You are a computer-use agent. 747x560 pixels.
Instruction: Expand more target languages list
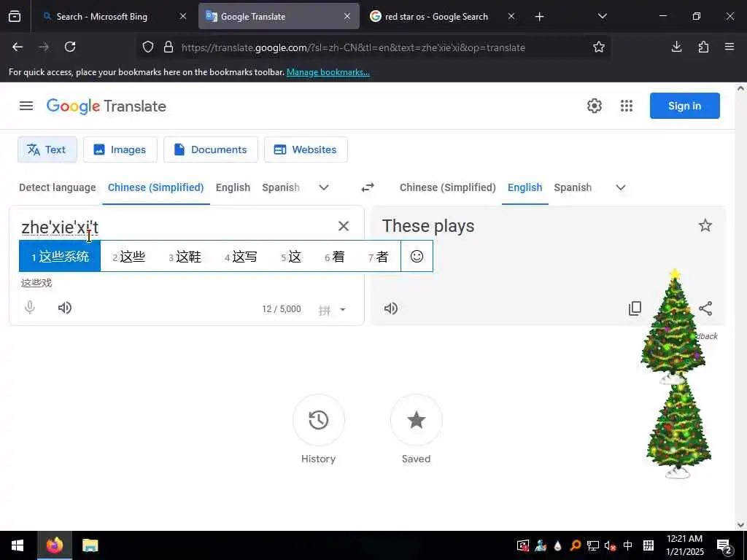point(620,187)
